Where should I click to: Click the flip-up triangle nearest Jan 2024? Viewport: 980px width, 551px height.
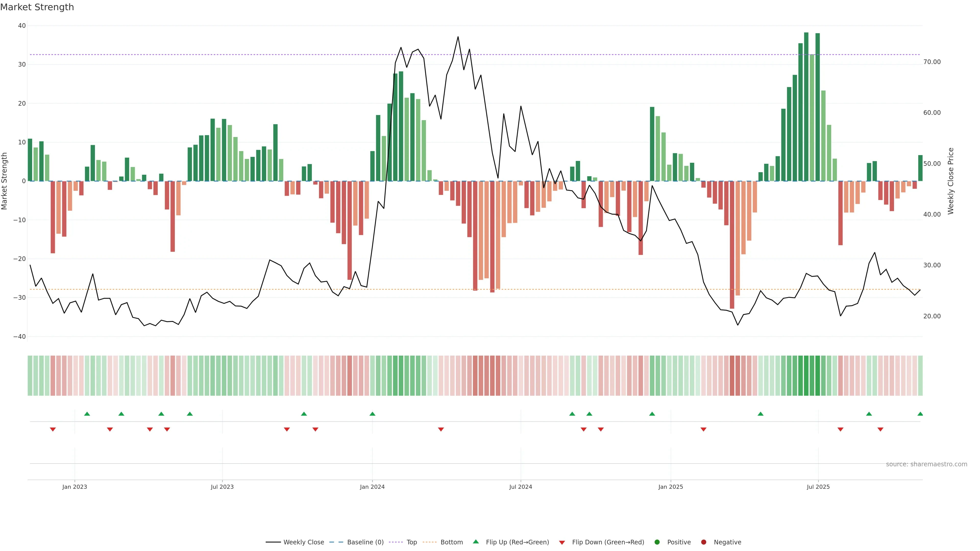[x=372, y=414]
